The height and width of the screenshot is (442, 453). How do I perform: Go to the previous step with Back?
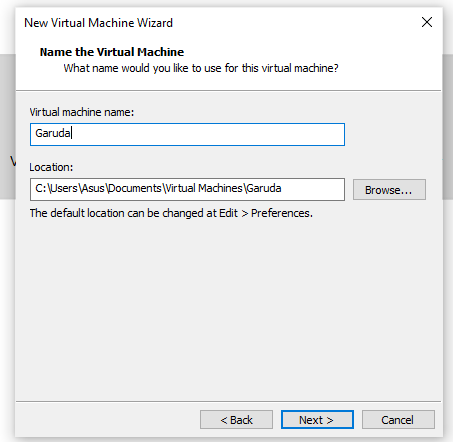(236, 420)
